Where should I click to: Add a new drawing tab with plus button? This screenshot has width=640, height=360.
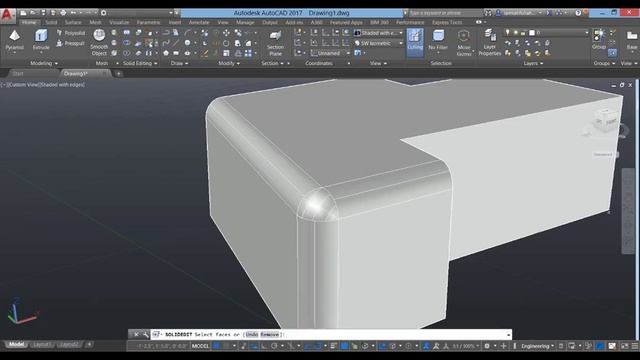(118, 74)
